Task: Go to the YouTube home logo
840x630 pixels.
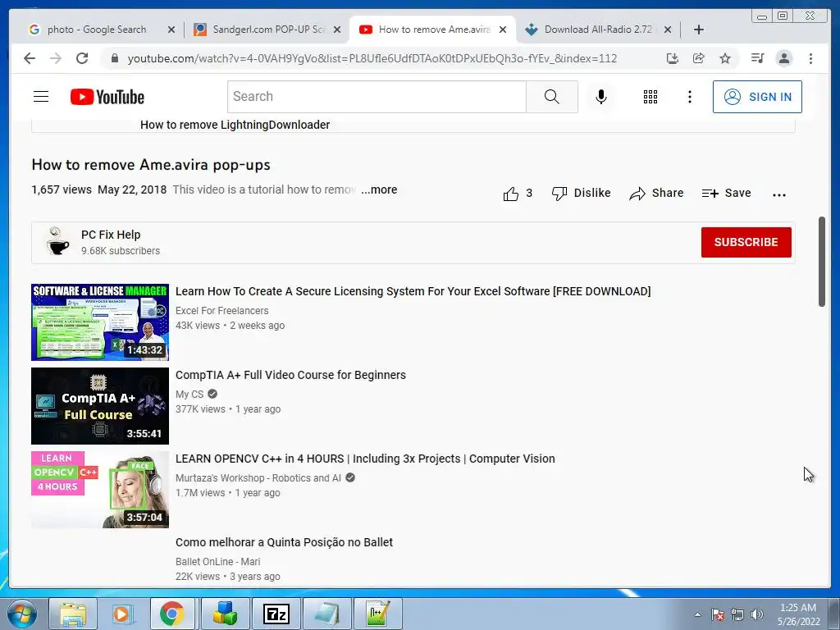Action: (x=107, y=97)
